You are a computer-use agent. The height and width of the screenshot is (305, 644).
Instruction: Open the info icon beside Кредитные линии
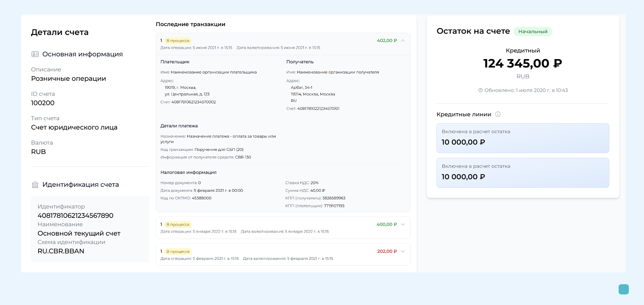coord(498,114)
